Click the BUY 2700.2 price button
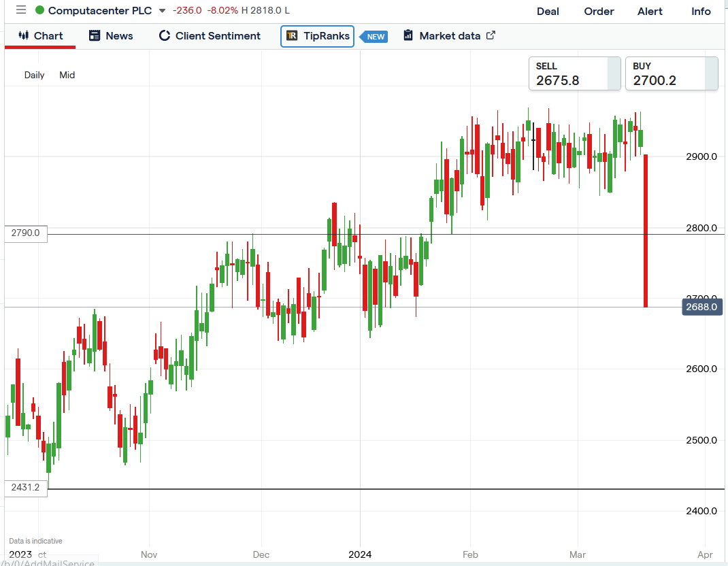728x566 pixels. (x=672, y=74)
